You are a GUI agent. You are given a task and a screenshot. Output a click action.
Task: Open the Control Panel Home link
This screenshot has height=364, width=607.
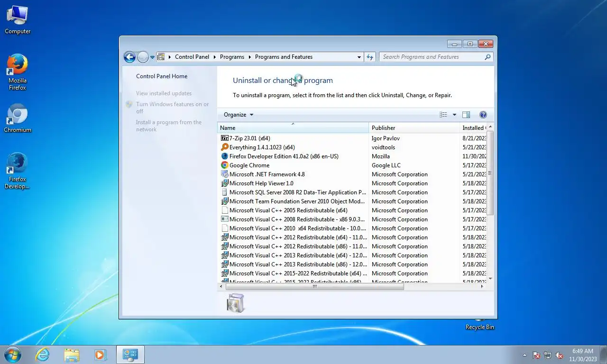(162, 76)
